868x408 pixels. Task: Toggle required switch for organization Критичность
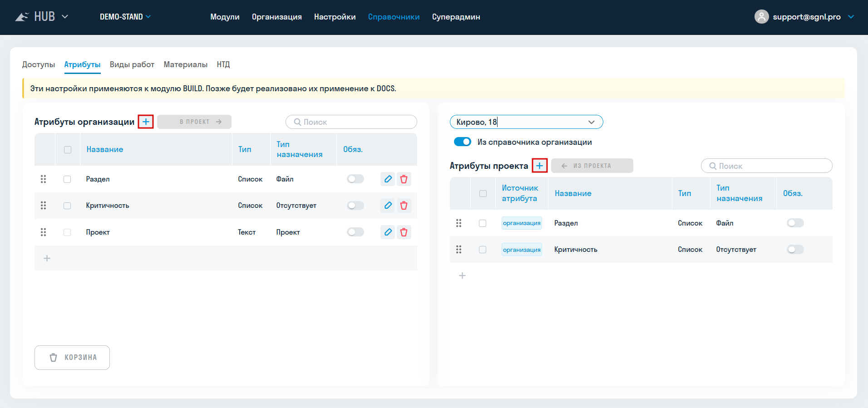coord(355,206)
